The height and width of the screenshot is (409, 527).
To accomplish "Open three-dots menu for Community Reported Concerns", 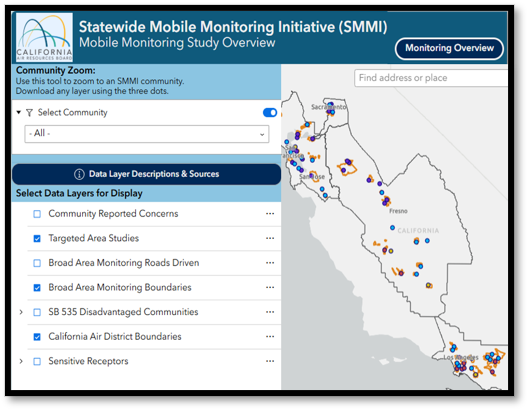I will (x=270, y=214).
